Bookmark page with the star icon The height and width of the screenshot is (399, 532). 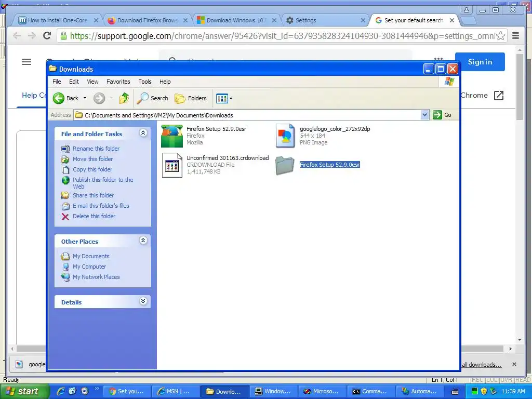[x=500, y=36]
